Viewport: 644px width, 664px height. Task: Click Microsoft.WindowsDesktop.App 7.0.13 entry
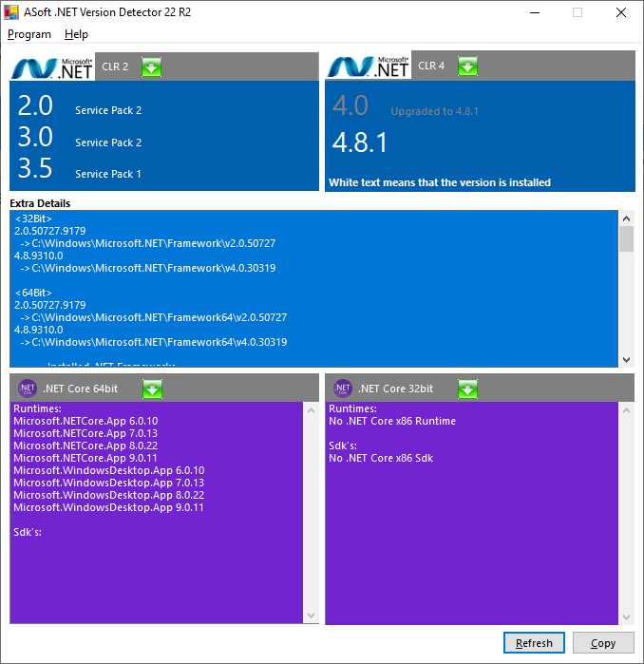pos(109,483)
